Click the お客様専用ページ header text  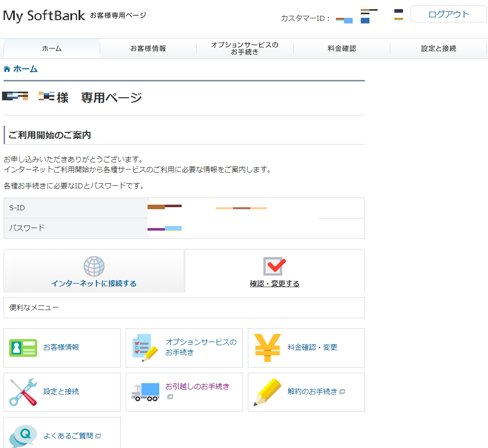click(x=118, y=15)
